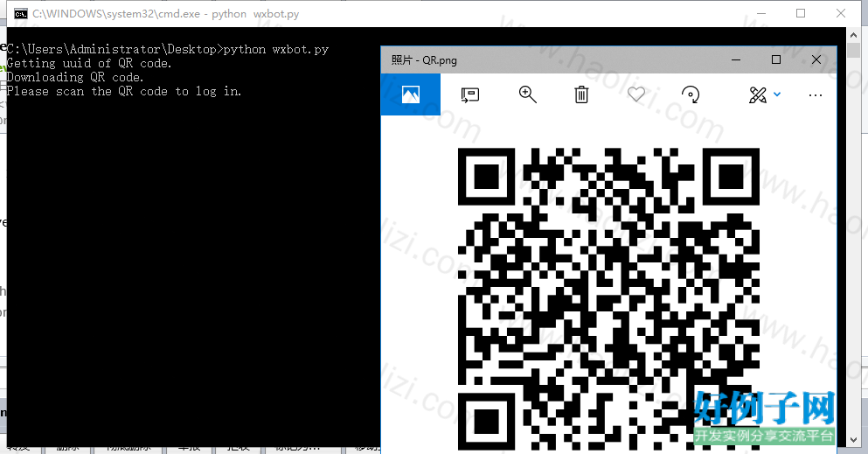Delete QR.png with the trash icon
The image size is (868, 454).
(x=581, y=94)
